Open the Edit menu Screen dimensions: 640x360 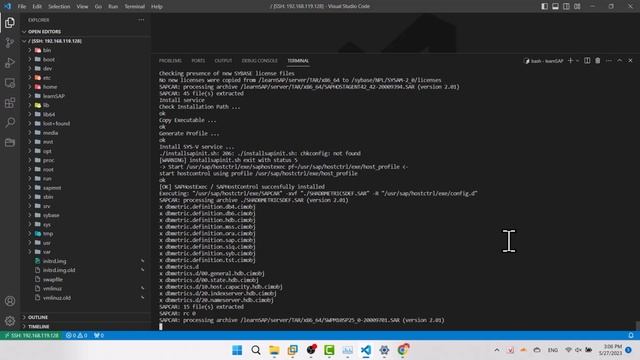tap(37, 7)
